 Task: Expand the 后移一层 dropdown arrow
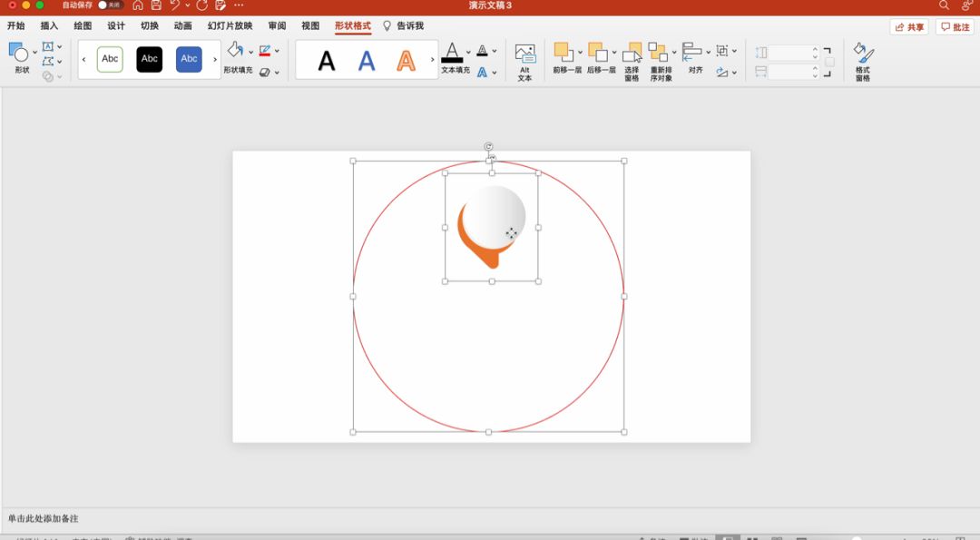614,53
